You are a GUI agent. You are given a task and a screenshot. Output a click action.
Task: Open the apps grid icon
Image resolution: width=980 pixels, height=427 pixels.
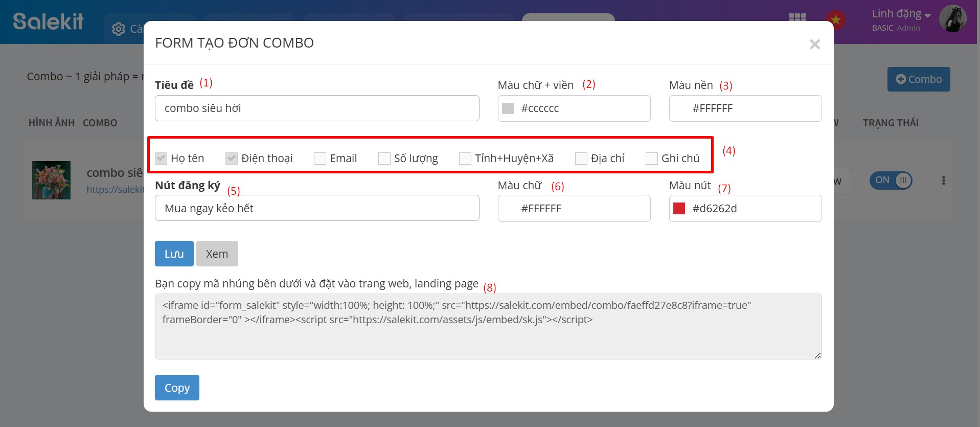[797, 17]
